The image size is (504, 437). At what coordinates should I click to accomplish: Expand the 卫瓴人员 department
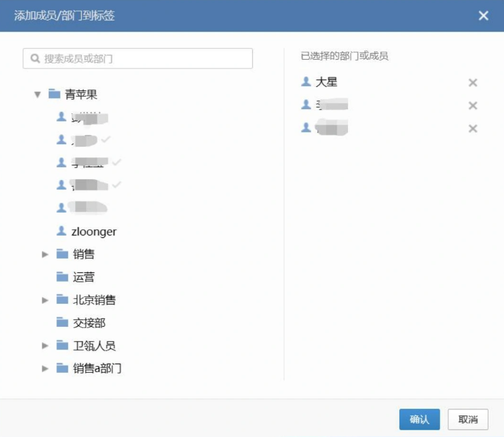click(45, 346)
